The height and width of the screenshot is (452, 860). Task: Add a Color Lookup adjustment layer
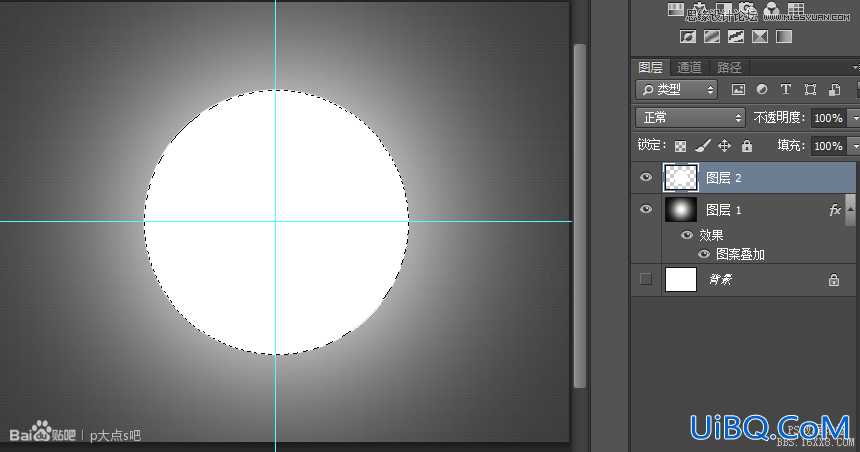[796, 9]
